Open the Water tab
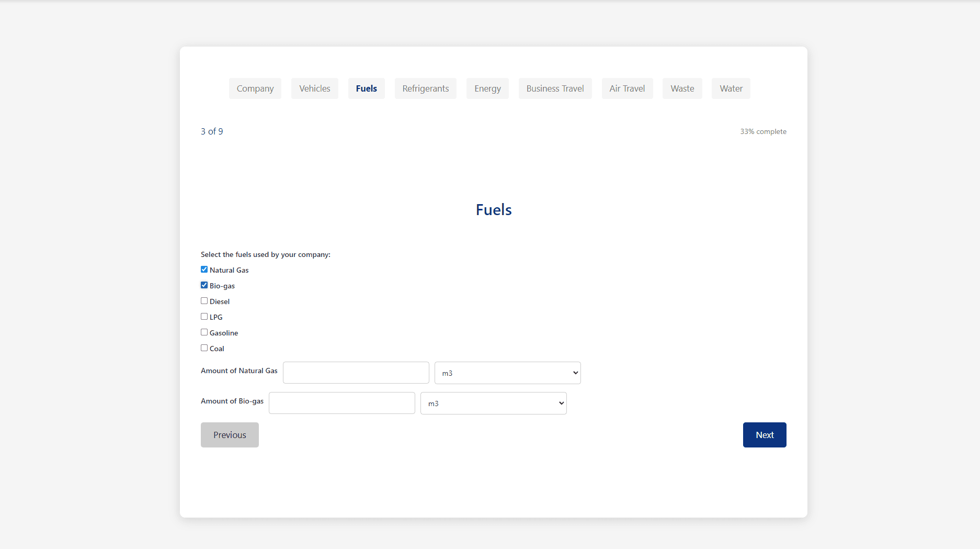This screenshot has height=549, width=980. (x=731, y=88)
